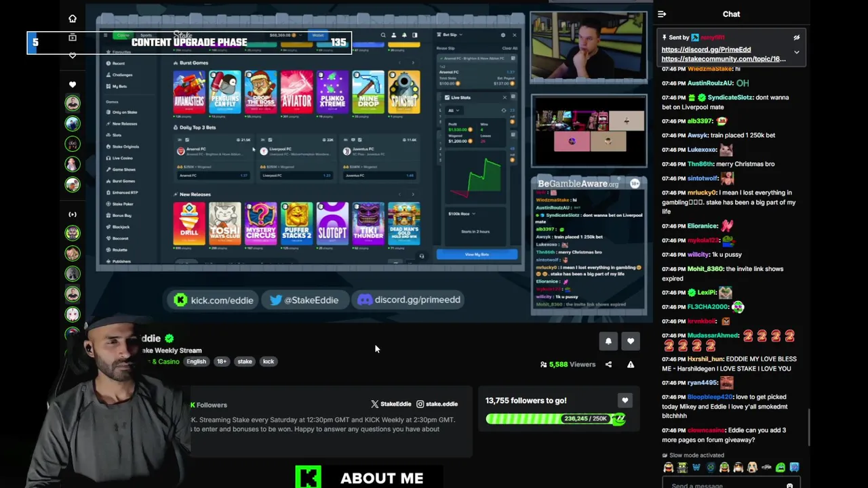Image resolution: width=868 pixels, height=488 pixels.
Task: Click Clear All in Bet Slip
Action: point(509,48)
